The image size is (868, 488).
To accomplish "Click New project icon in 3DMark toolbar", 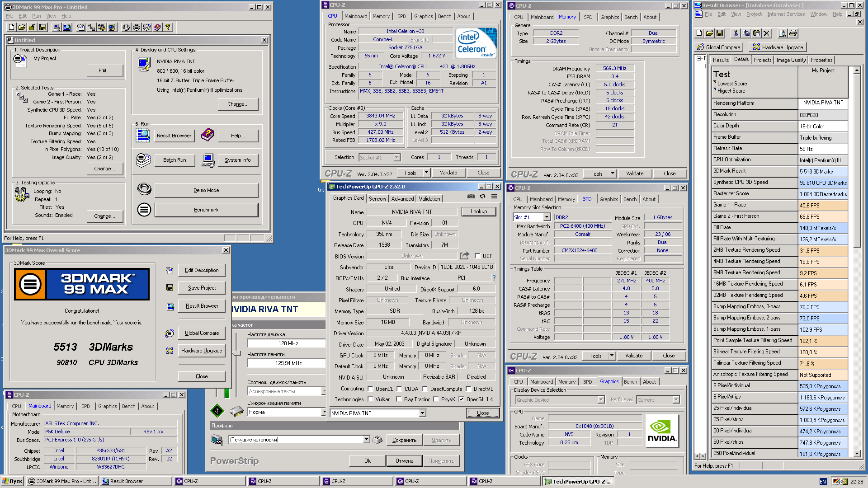I will click(12, 27).
